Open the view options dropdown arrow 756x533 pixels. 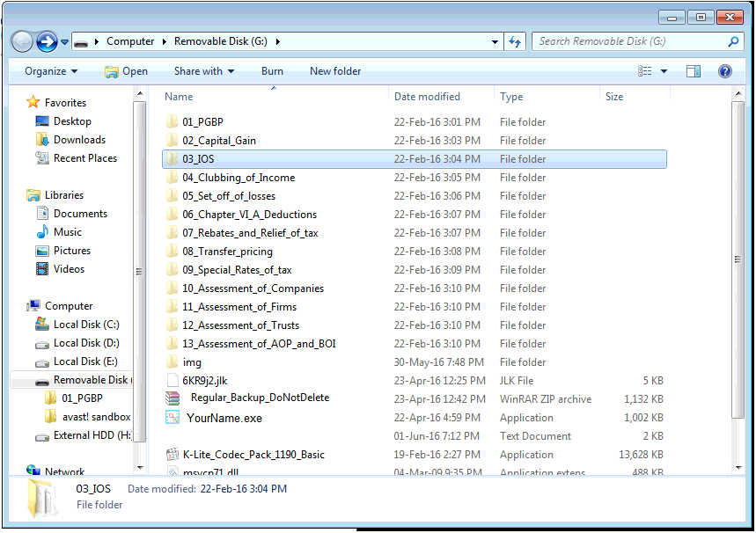click(664, 71)
